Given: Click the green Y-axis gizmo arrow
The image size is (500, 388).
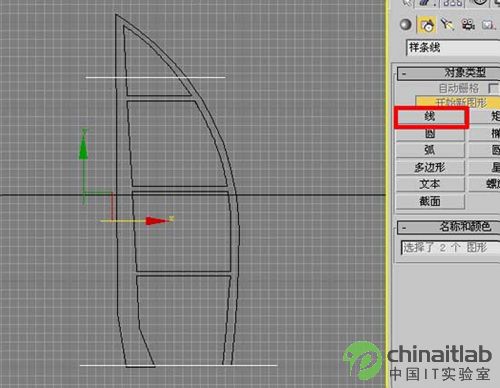Looking at the screenshot, I should coord(83,147).
